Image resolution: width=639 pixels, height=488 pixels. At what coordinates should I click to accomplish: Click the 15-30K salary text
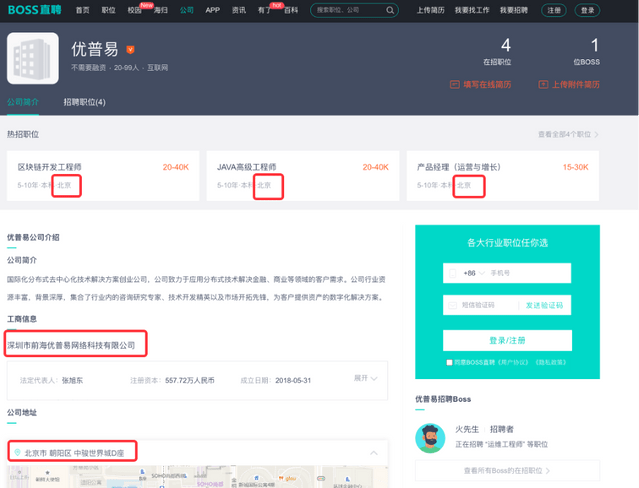pos(575,167)
